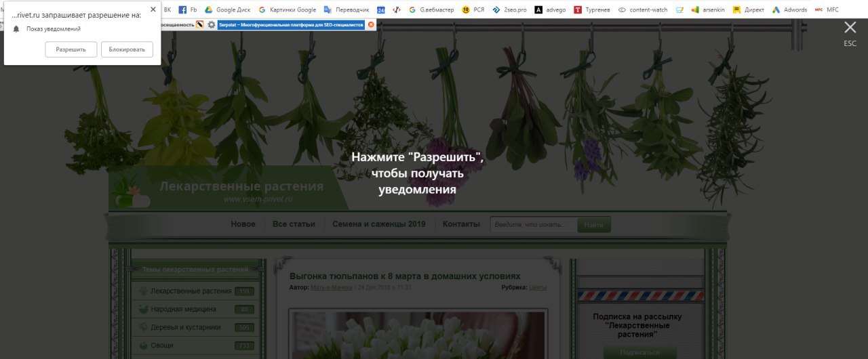Screen dimensions: 868x359
Task: Open the 2seo.pro bookmark
Action: click(x=509, y=9)
